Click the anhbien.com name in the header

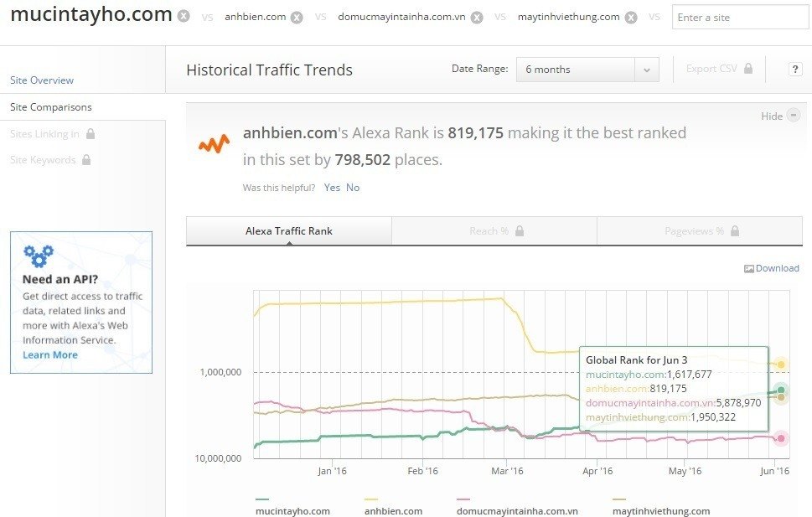[x=256, y=17]
